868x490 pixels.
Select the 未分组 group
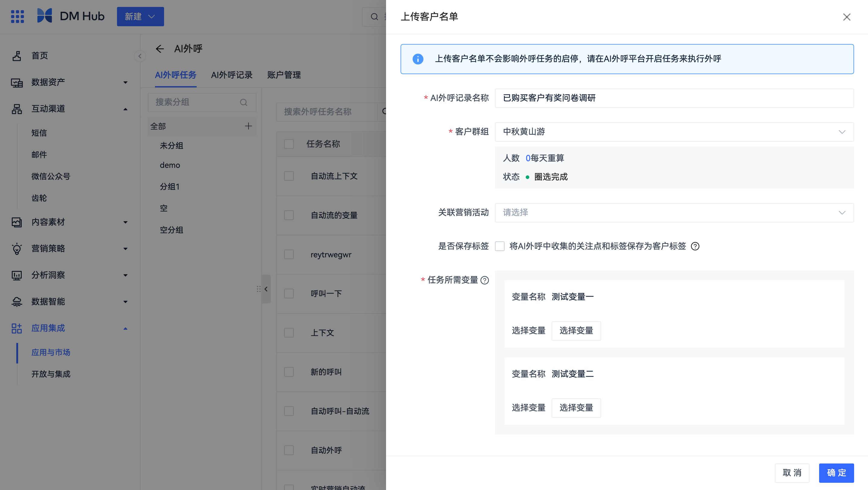point(172,146)
